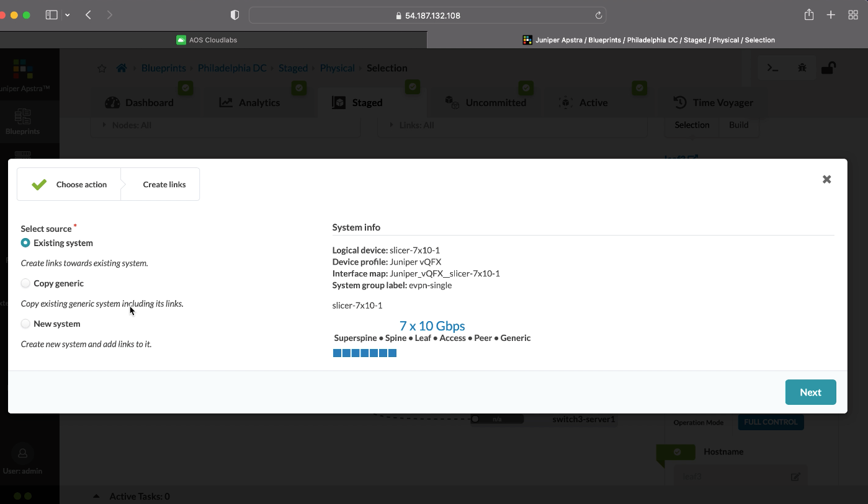Click the Physical breadcrumb link
This screenshot has width=868, height=504.
coord(337,68)
